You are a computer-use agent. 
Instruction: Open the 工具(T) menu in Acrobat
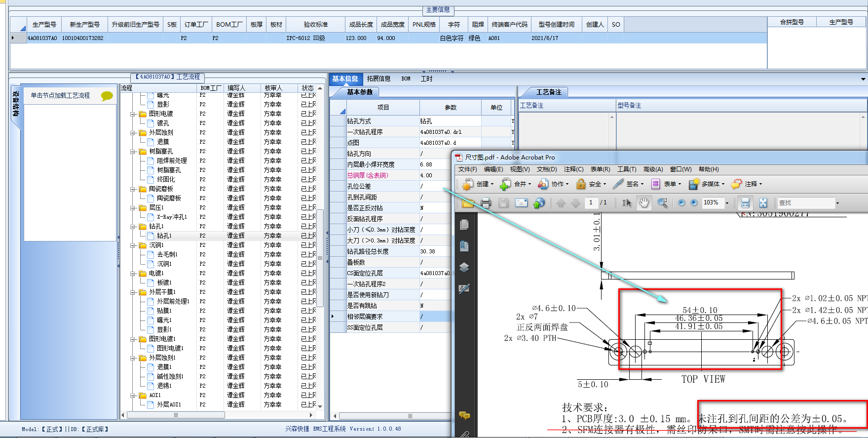[x=627, y=169]
